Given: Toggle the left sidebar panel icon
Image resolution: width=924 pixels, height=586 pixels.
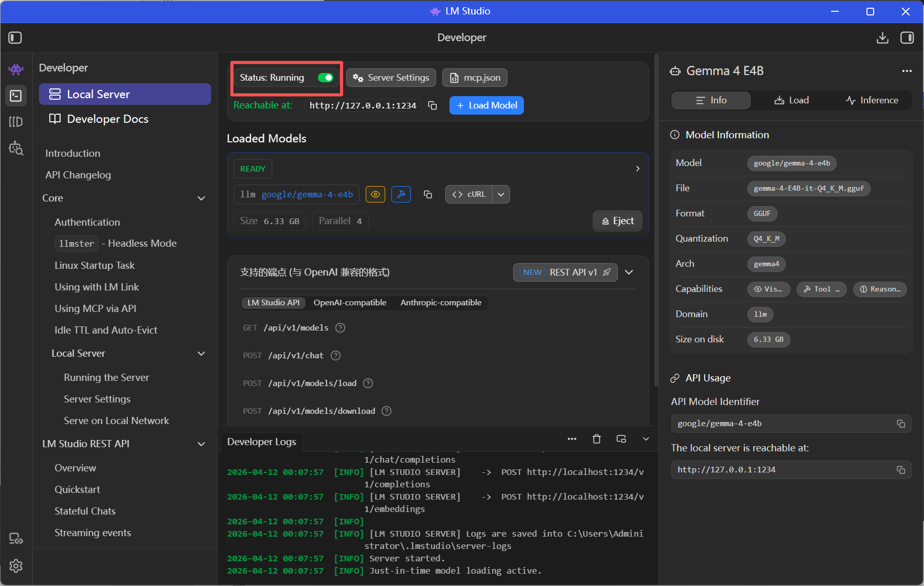Looking at the screenshot, I should click(15, 38).
